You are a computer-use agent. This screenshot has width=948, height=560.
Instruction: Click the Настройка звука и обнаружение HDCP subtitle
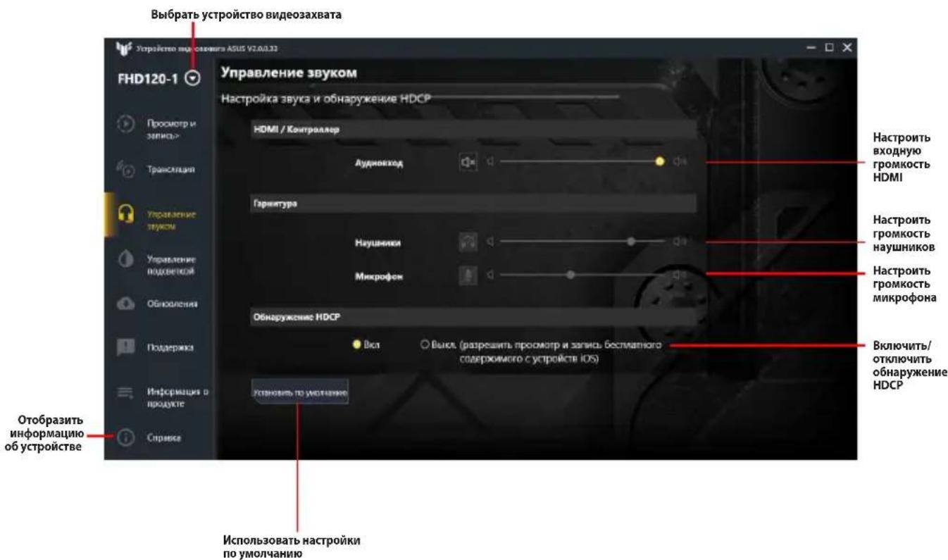pyautogui.click(x=325, y=98)
